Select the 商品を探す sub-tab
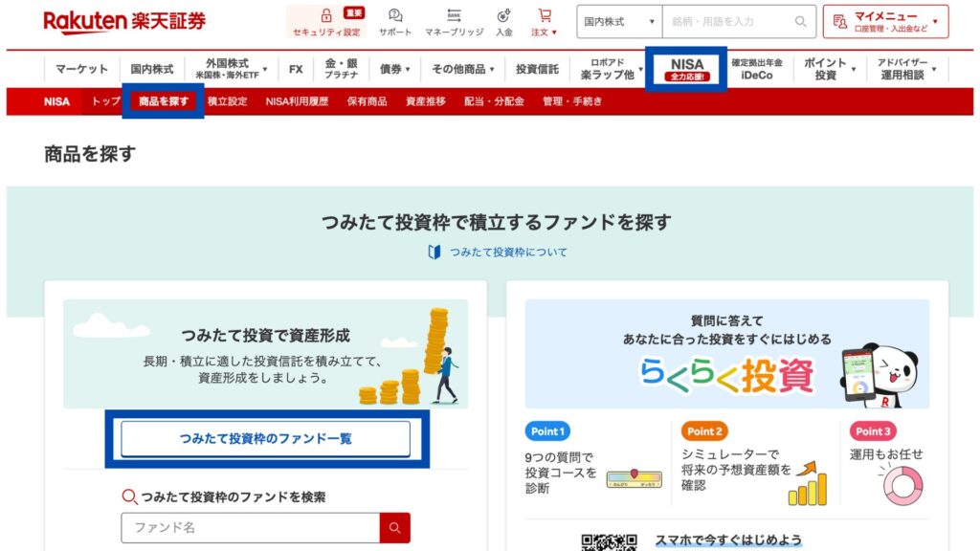Image resolution: width=980 pixels, height=551 pixels. (163, 101)
